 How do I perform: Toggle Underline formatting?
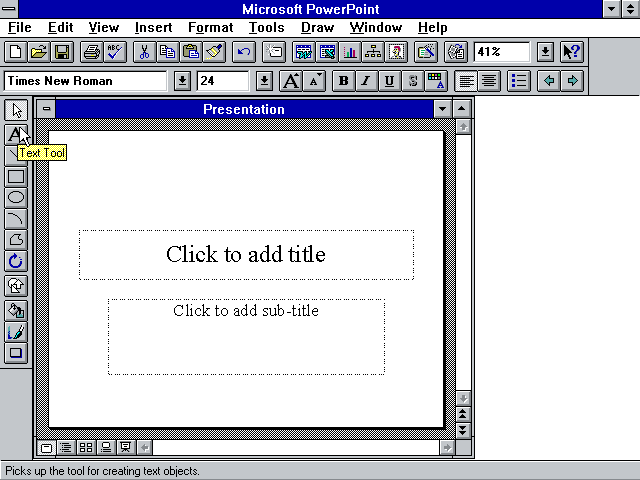click(x=390, y=81)
